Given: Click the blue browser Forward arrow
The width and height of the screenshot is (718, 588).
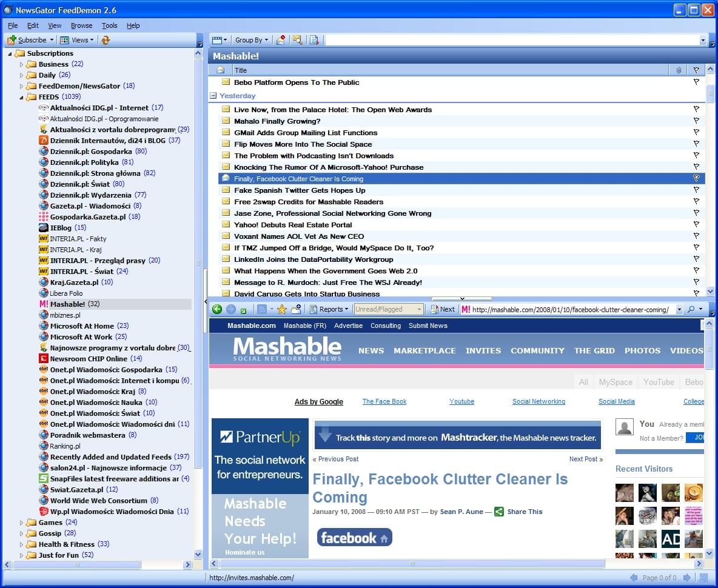Looking at the screenshot, I should pos(231,309).
